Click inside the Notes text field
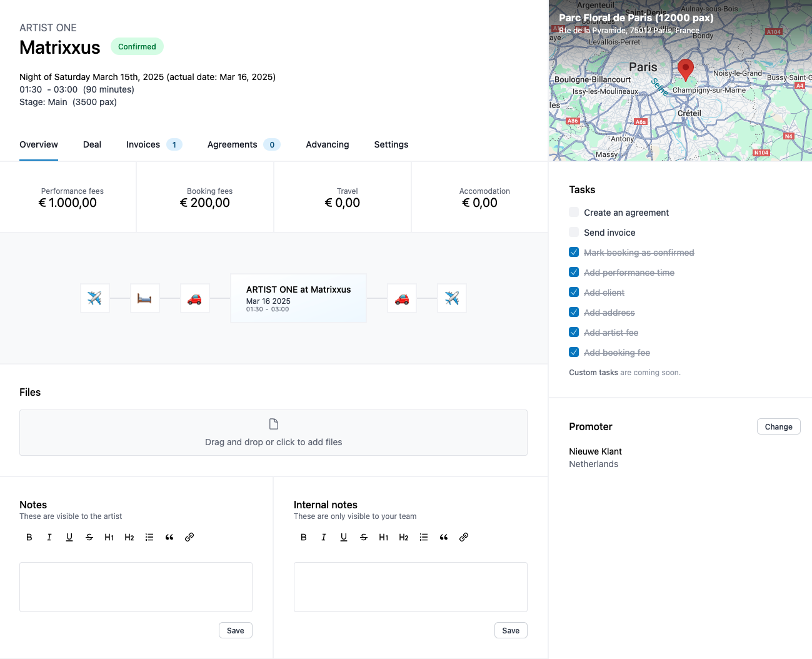 [x=136, y=586]
